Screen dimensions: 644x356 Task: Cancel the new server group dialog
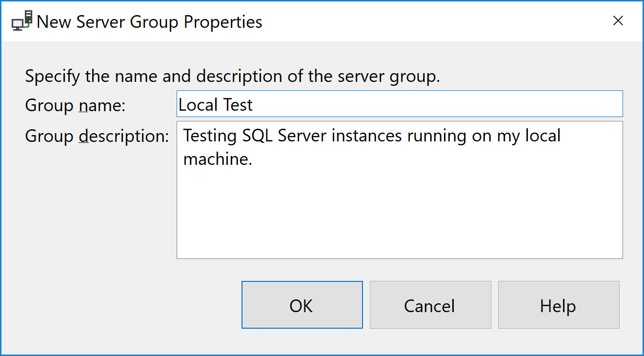(x=430, y=305)
